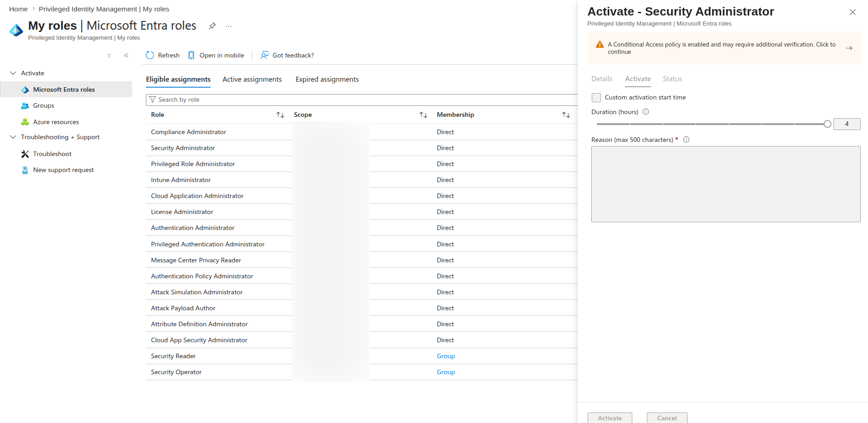Enable Custom activation start time checkbox

(x=596, y=98)
